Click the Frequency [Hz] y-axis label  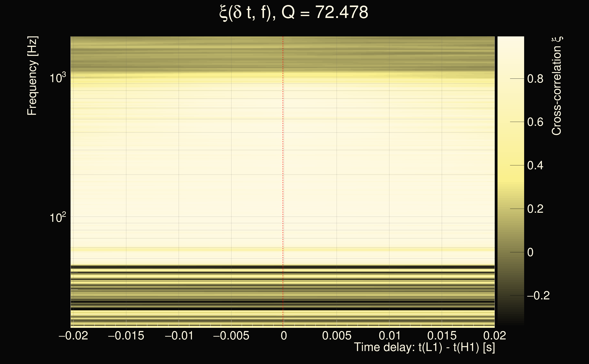tap(32, 76)
